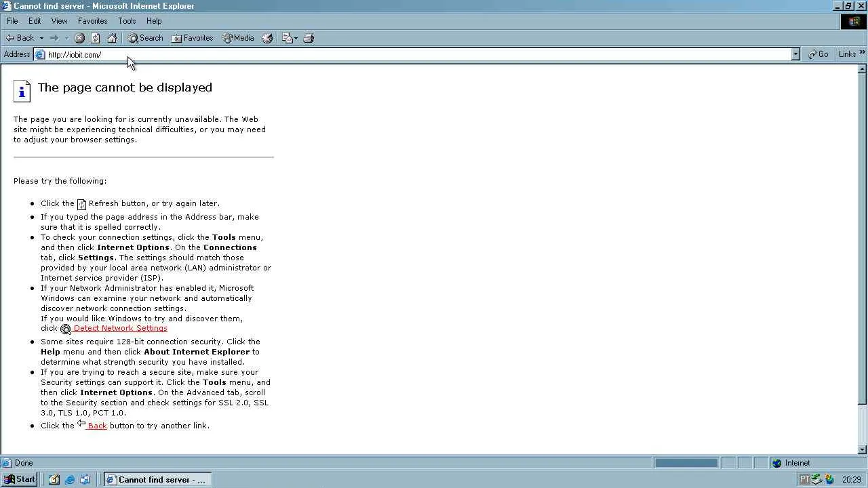Image resolution: width=868 pixels, height=488 pixels.
Task: Open the Favorites menu in menu bar
Action: 93,21
